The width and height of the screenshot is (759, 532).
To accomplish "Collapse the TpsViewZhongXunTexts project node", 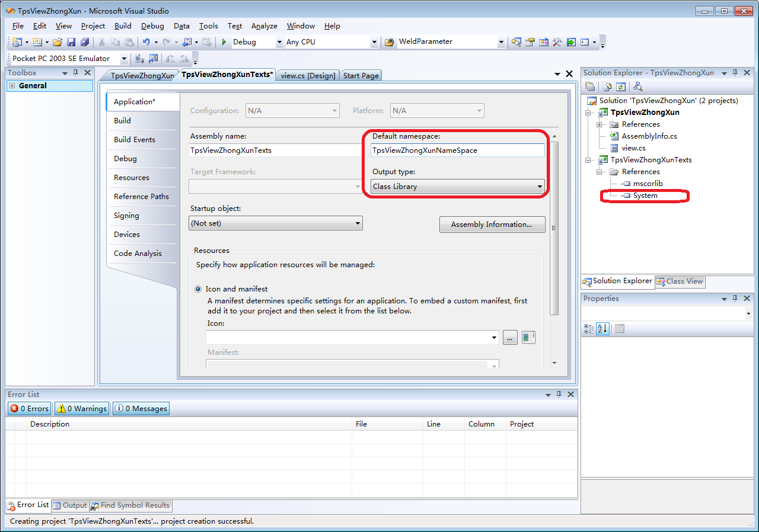I will point(588,160).
